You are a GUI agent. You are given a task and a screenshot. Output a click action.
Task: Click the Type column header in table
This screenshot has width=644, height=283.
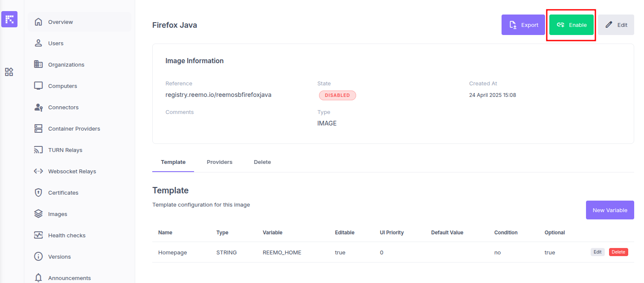(x=222, y=233)
